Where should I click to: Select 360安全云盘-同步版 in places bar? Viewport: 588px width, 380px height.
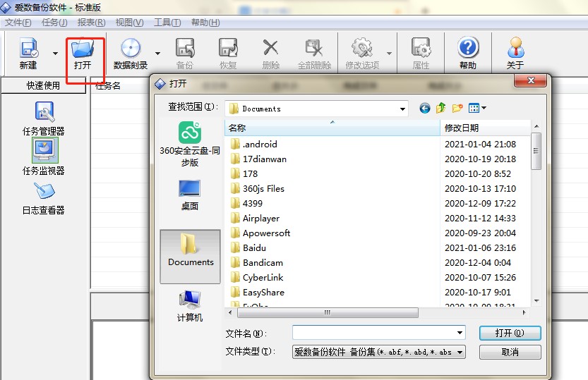(x=190, y=144)
